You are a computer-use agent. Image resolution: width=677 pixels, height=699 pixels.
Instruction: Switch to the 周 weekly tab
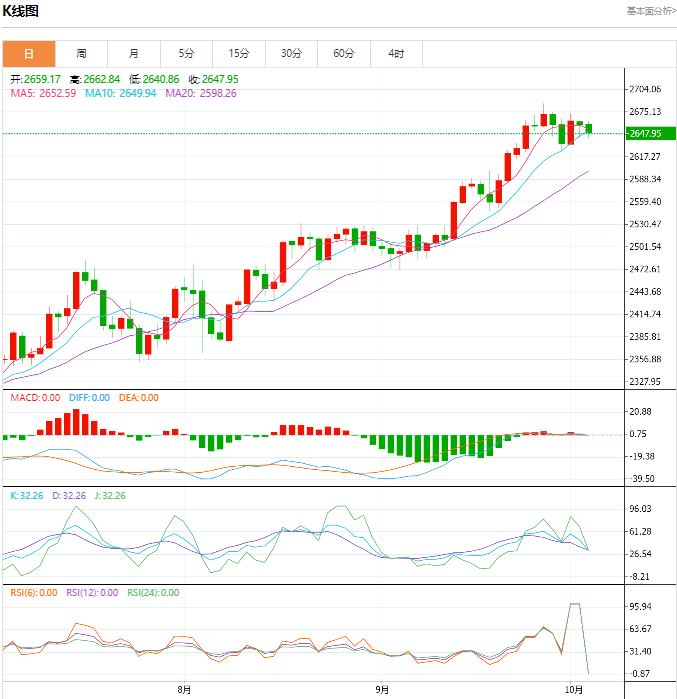click(x=81, y=53)
